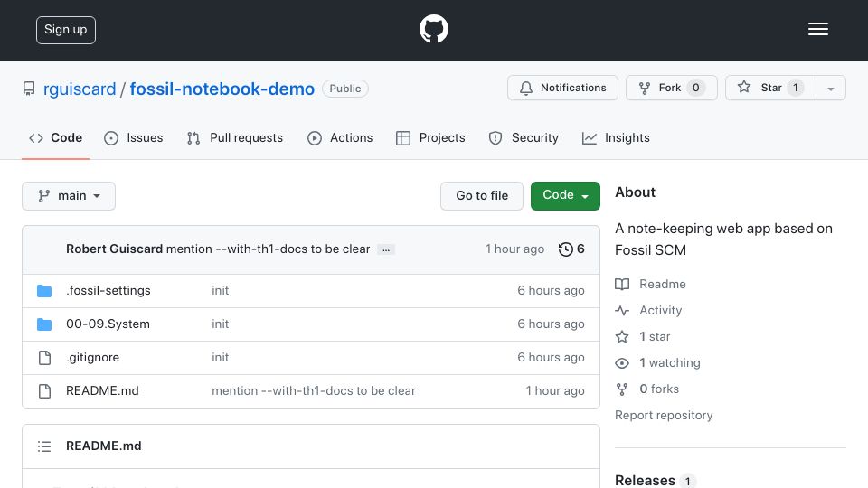Click the fork icon beside 0 forks

tap(622, 389)
